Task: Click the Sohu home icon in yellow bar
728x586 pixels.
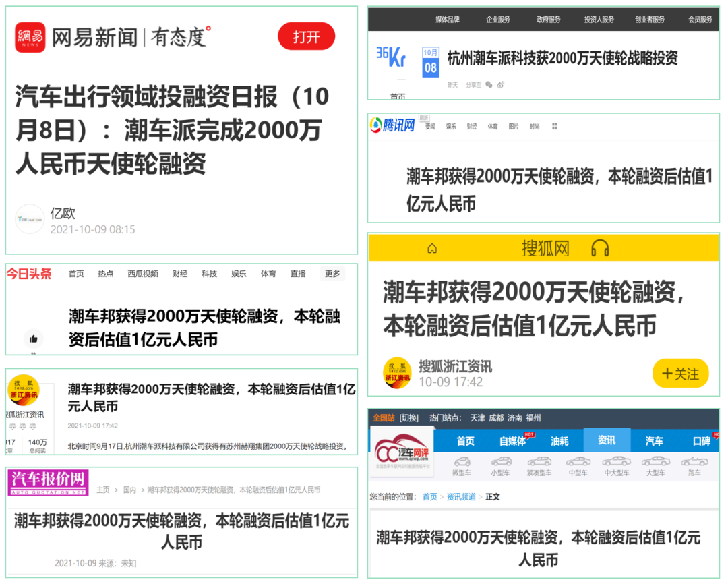Action: pos(432,248)
